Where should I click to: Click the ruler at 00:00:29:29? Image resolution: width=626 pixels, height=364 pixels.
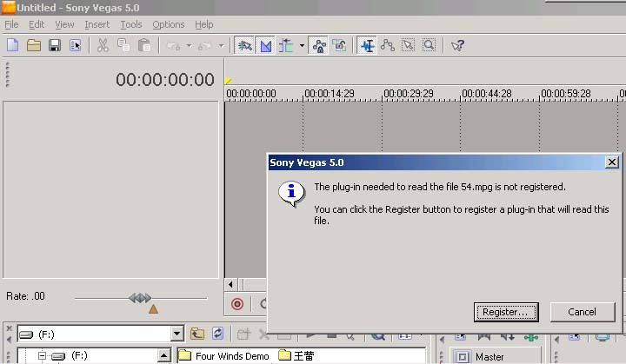tap(409, 94)
